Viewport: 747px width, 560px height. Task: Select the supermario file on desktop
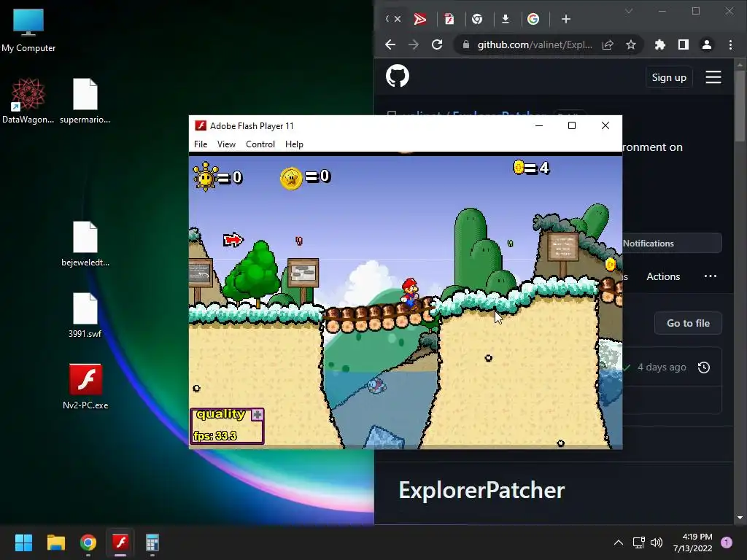pyautogui.click(x=85, y=101)
